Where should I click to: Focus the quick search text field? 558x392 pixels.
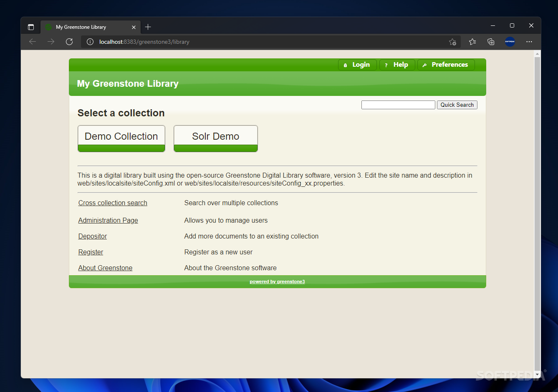coord(398,105)
